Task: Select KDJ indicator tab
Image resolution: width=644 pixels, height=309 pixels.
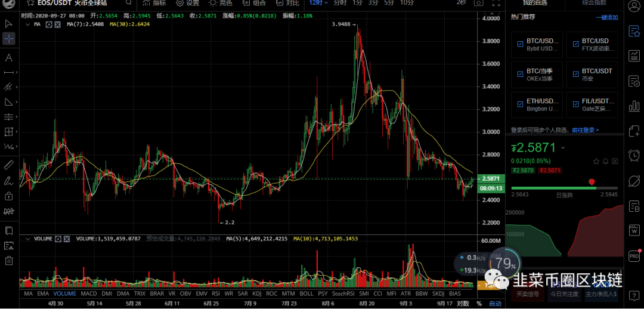Action: tap(256, 293)
